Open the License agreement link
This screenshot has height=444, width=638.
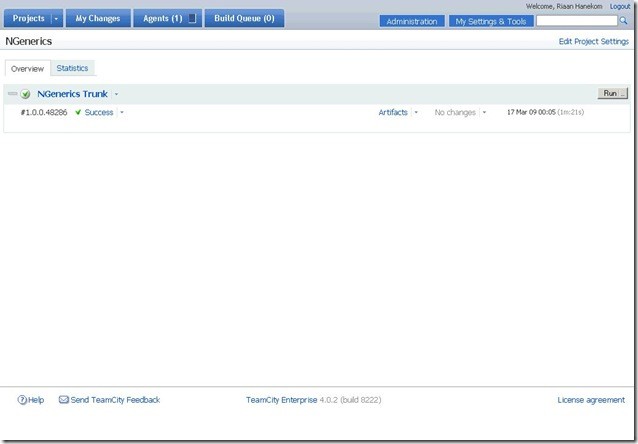591,400
